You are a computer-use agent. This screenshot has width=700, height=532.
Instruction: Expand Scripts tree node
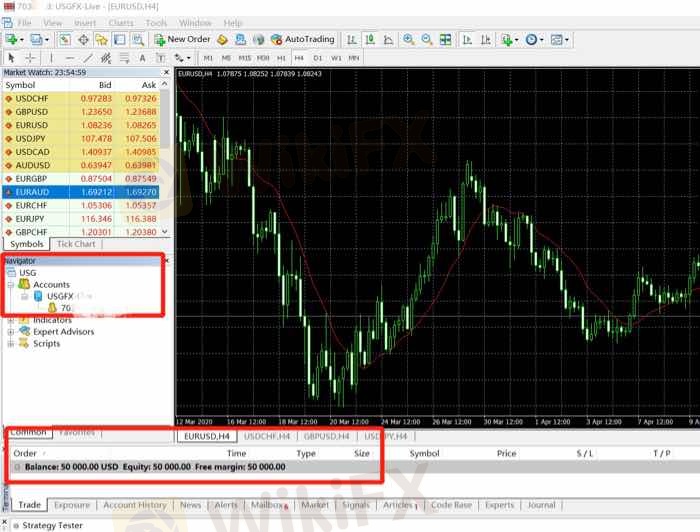[11, 344]
